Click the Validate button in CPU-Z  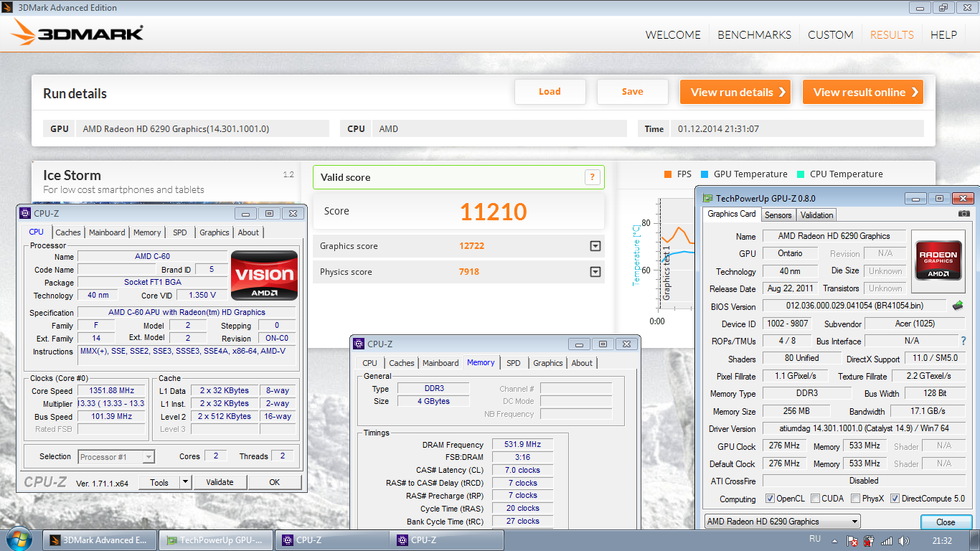[220, 482]
